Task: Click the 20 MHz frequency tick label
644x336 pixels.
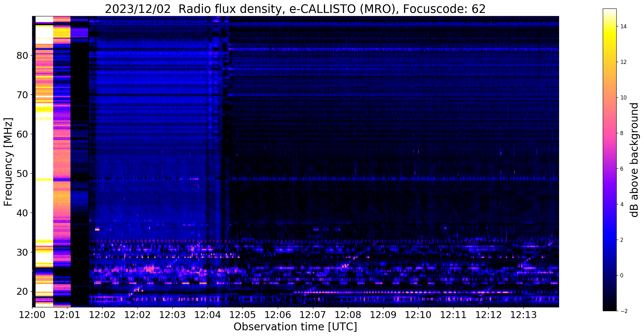Action: [x=22, y=292]
